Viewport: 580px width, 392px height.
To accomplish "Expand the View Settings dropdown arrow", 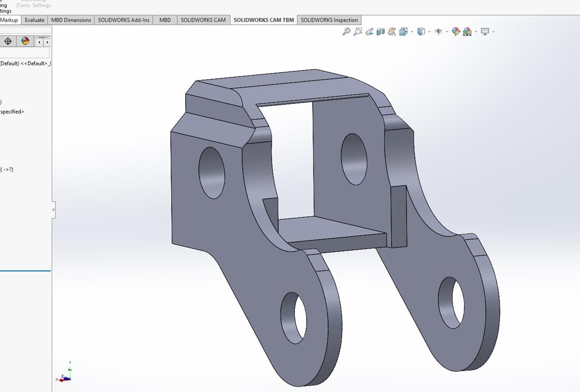I will coord(493,32).
